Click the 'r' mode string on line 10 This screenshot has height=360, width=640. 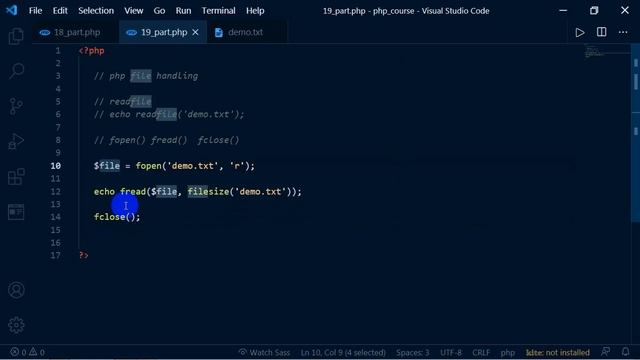tap(237, 166)
